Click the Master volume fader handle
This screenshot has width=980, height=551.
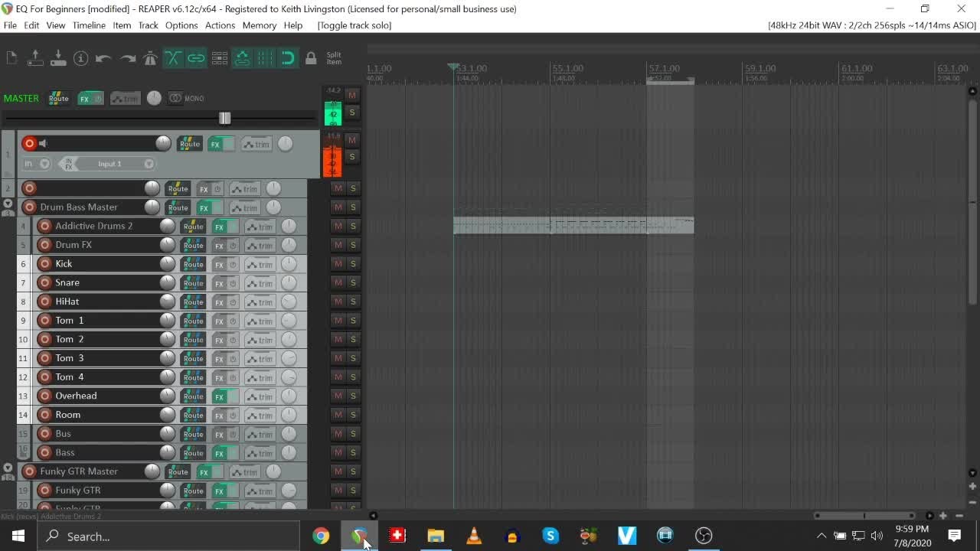(x=224, y=118)
